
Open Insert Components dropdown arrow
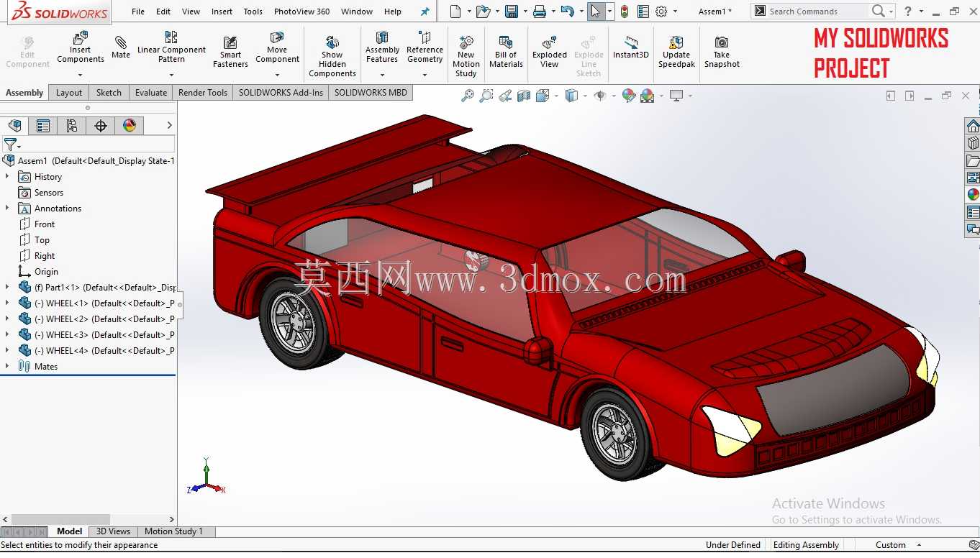coord(81,75)
